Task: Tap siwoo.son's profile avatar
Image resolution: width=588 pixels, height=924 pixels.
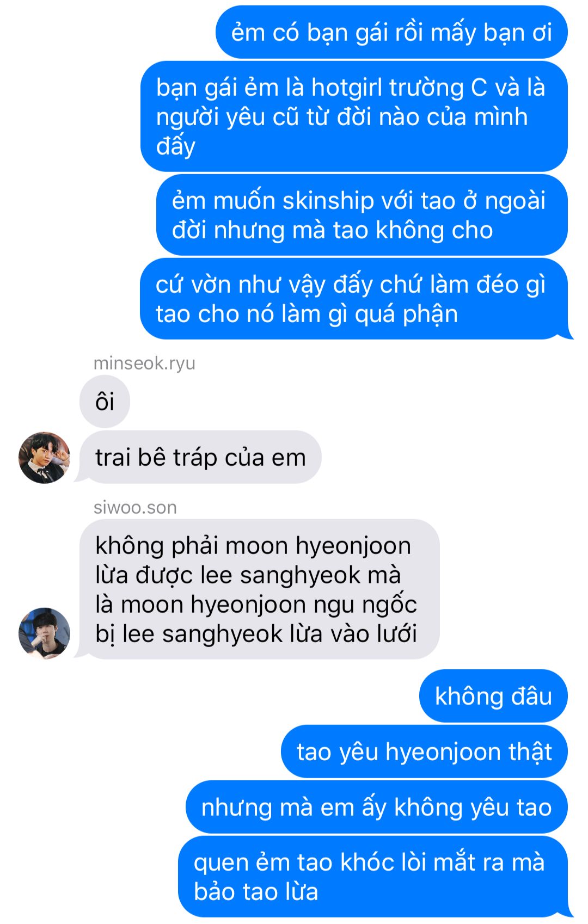Action: click(x=44, y=633)
